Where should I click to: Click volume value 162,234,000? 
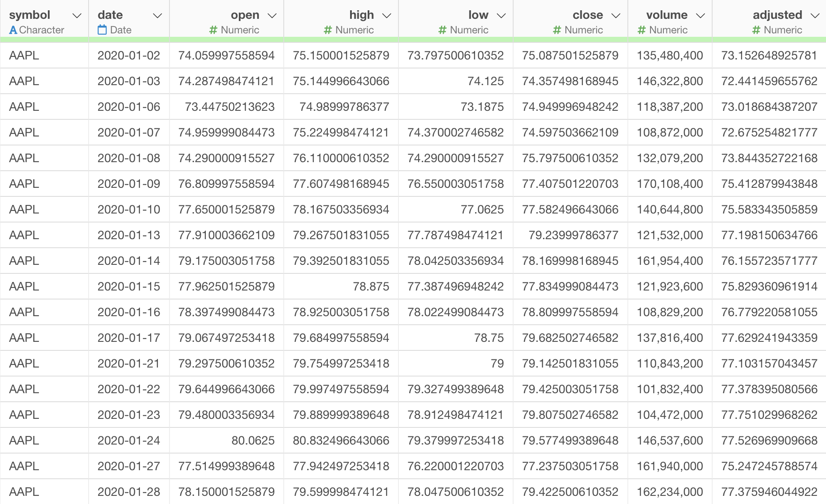670,492
